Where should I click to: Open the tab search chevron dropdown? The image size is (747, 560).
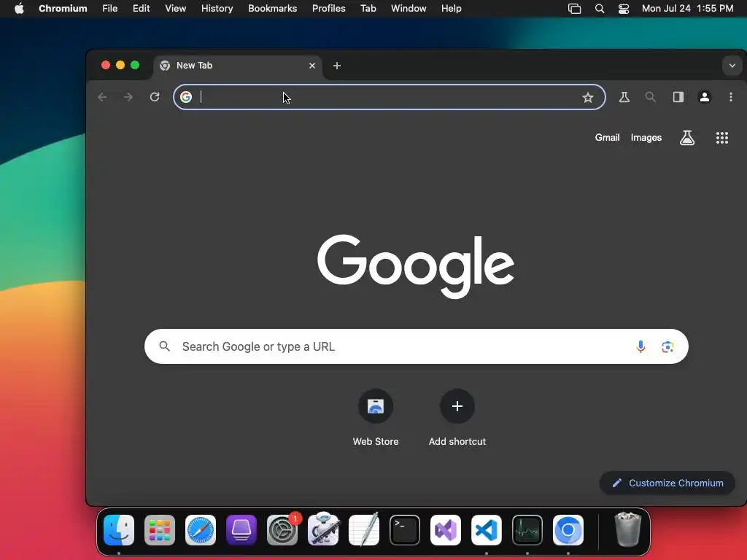[732, 66]
